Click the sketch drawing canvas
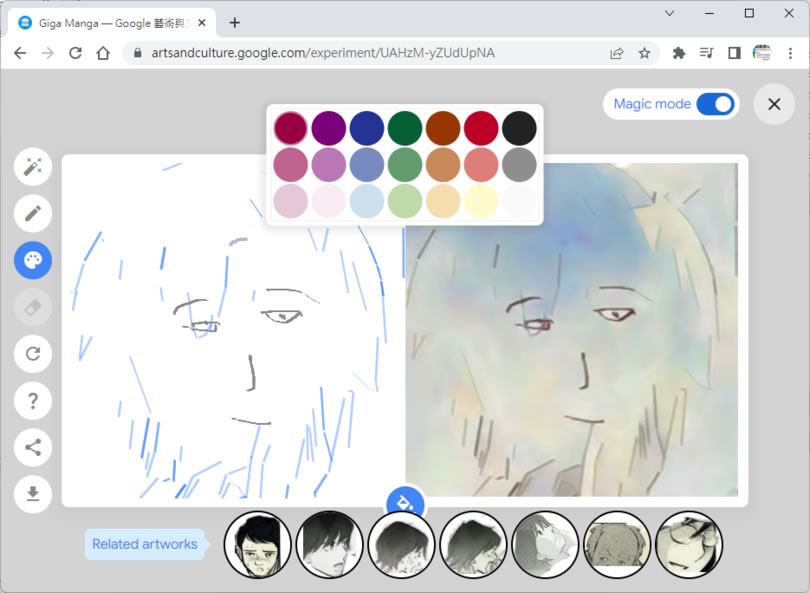Viewport: 810px width, 593px height. [x=233, y=331]
